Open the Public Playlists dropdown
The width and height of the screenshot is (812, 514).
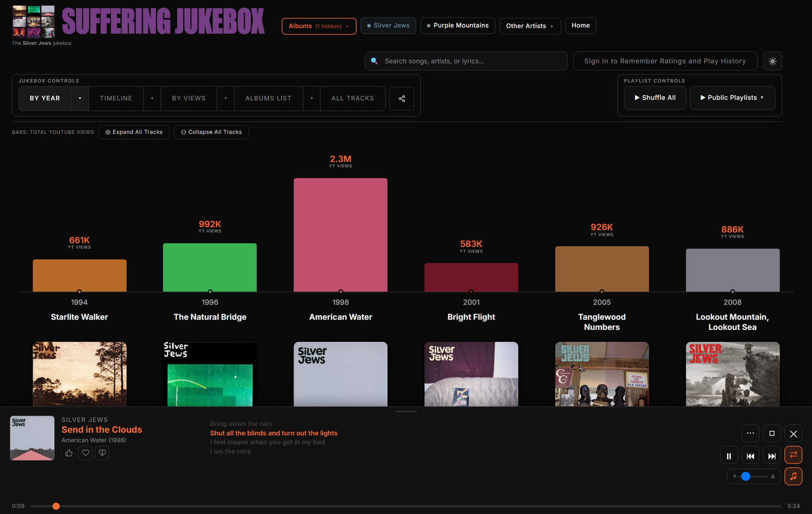(732, 98)
